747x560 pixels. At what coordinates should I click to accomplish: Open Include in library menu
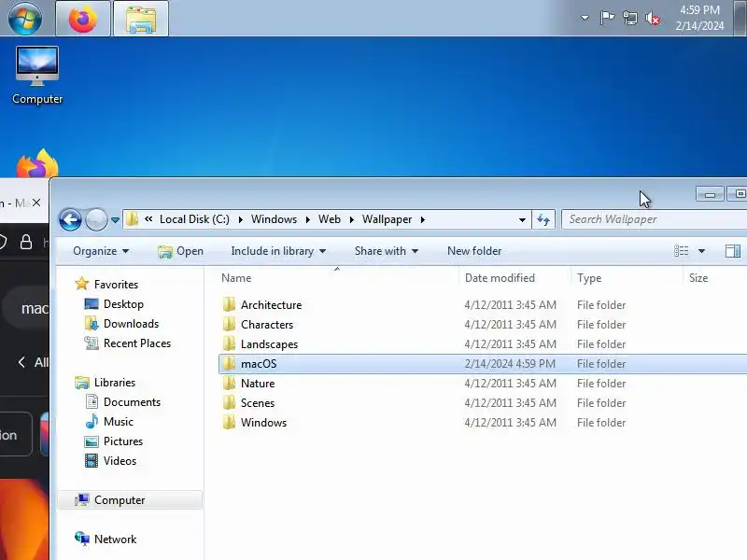tap(278, 251)
